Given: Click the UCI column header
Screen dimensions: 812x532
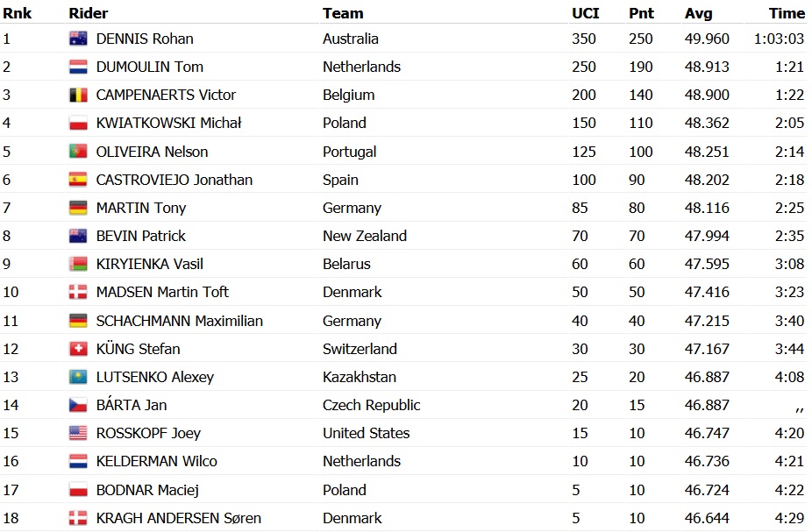Looking at the screenshot, I should (x=585, y=13).
